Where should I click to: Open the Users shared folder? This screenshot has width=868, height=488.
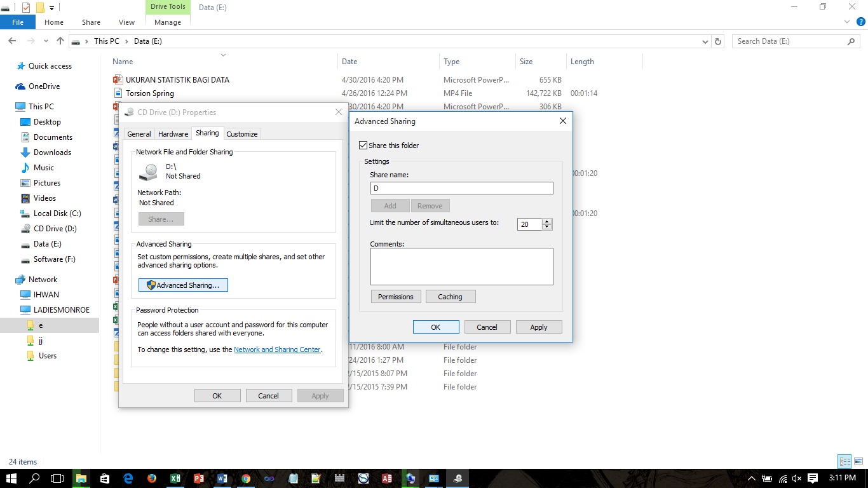(48, 356)
